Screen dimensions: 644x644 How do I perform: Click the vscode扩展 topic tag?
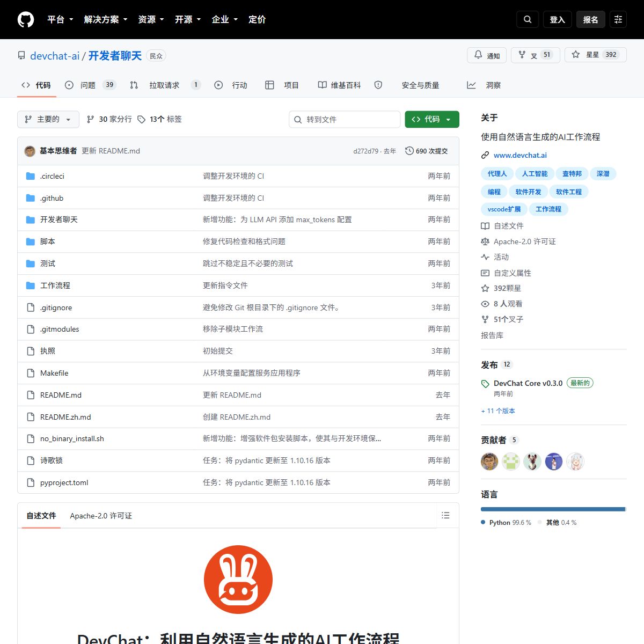click(504, 209)
